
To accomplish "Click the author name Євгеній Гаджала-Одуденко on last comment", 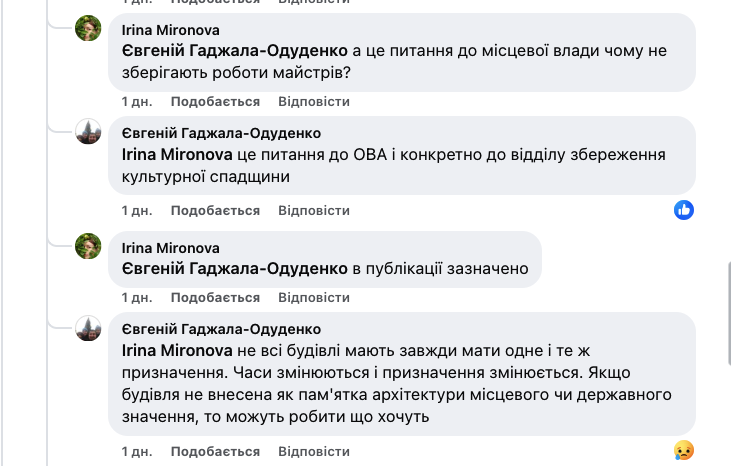I will 221,329.
